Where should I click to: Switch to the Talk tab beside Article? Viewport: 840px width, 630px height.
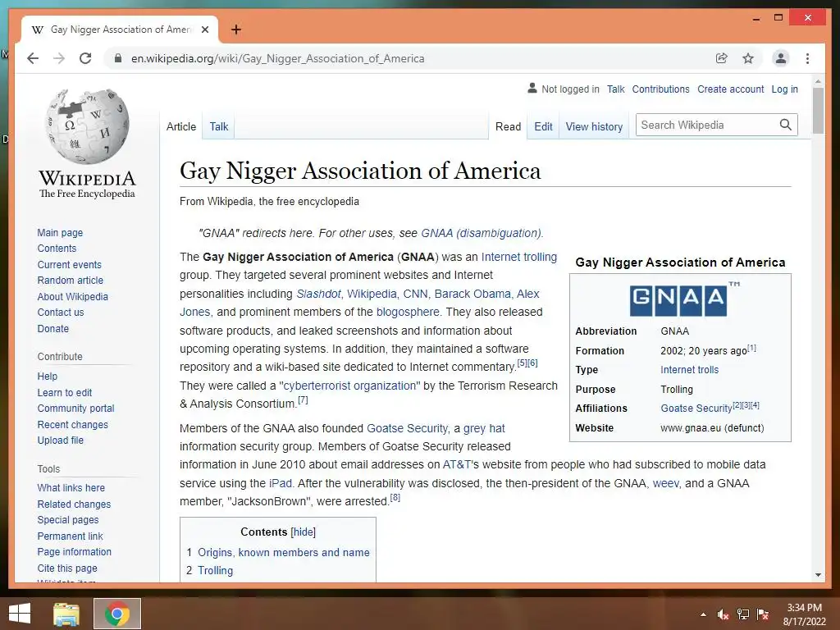pos(218,126)
